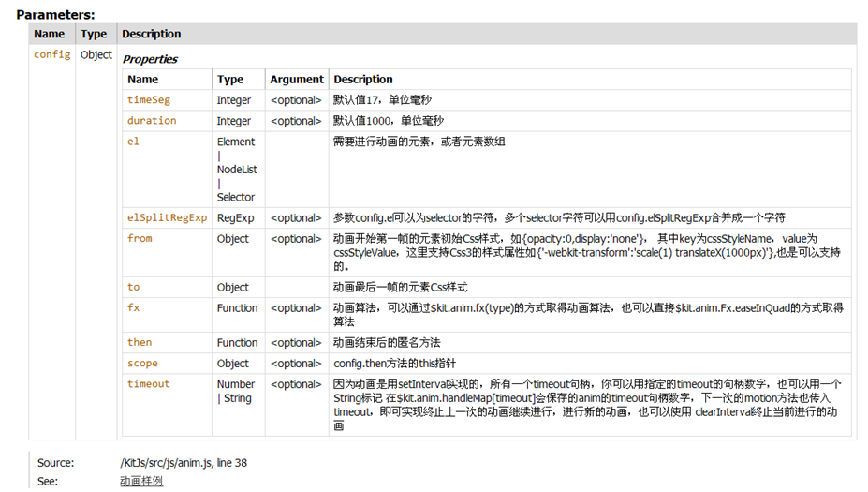Viewport: 868px width, 492px height.
Task: Click the outer table Description header
Action: pyautogui.click(x=152, y=34)
